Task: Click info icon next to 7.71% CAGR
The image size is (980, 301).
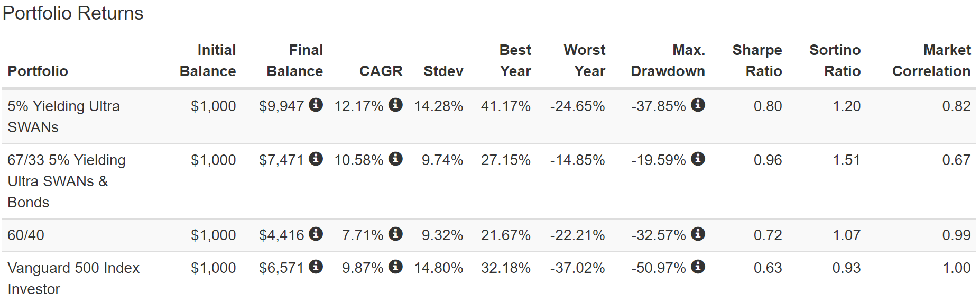Action: (x=395, y=234)
